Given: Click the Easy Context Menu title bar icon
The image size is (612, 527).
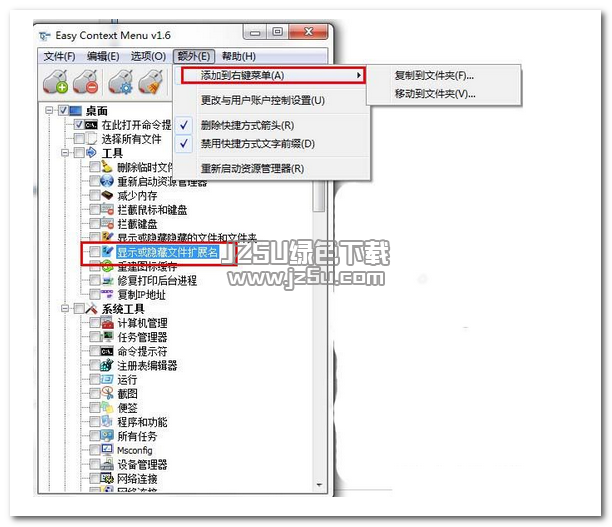Looking at the screenshot, I should [x=44, y=36].
